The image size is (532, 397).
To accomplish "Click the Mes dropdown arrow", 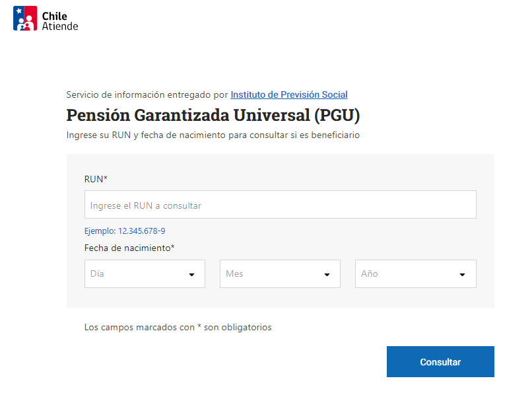I will (x=327, y=274).
